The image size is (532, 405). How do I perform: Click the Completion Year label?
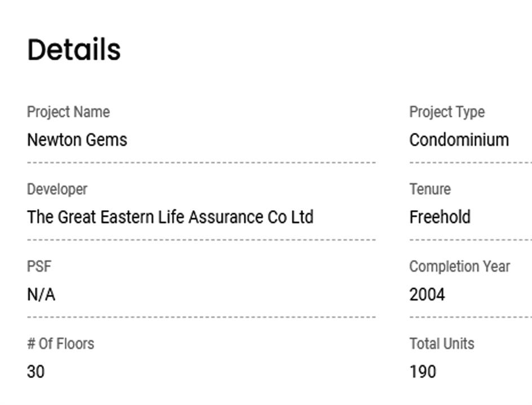tap(460, 267)
